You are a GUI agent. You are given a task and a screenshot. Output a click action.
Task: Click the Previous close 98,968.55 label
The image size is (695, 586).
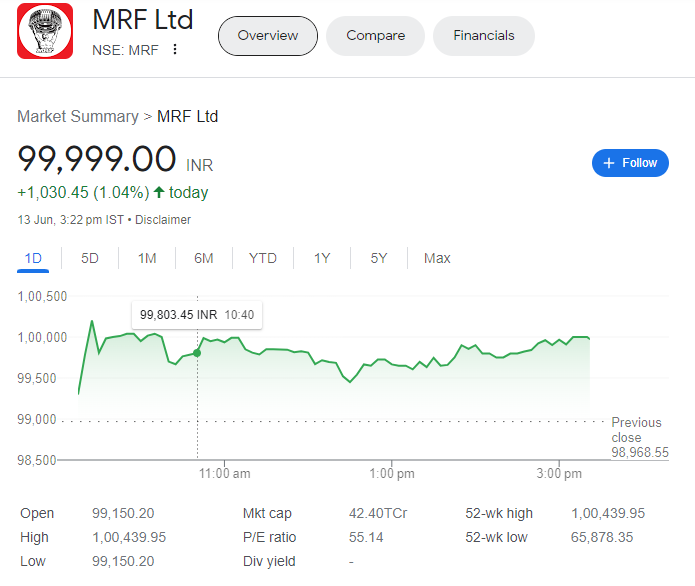(640, 438)
